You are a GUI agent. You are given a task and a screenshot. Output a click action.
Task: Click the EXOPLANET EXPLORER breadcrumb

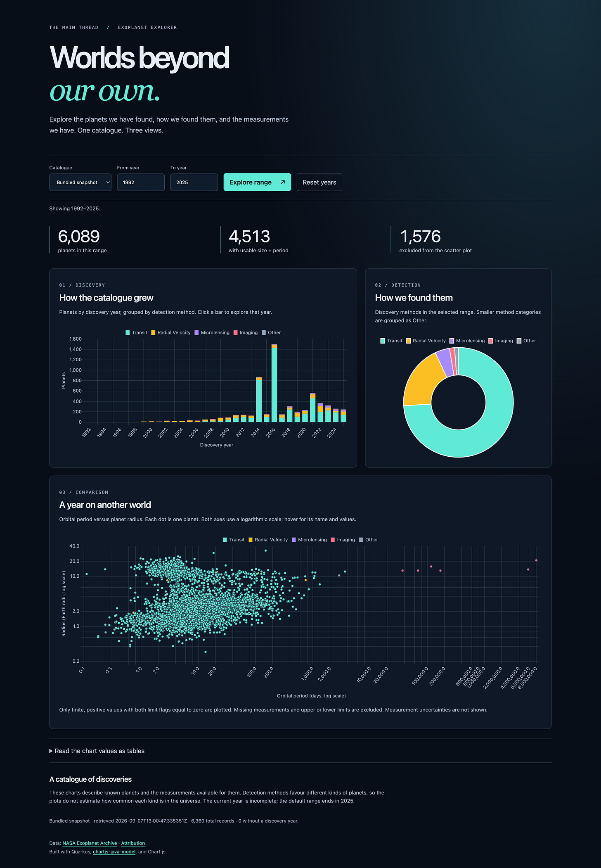[147, 28]
